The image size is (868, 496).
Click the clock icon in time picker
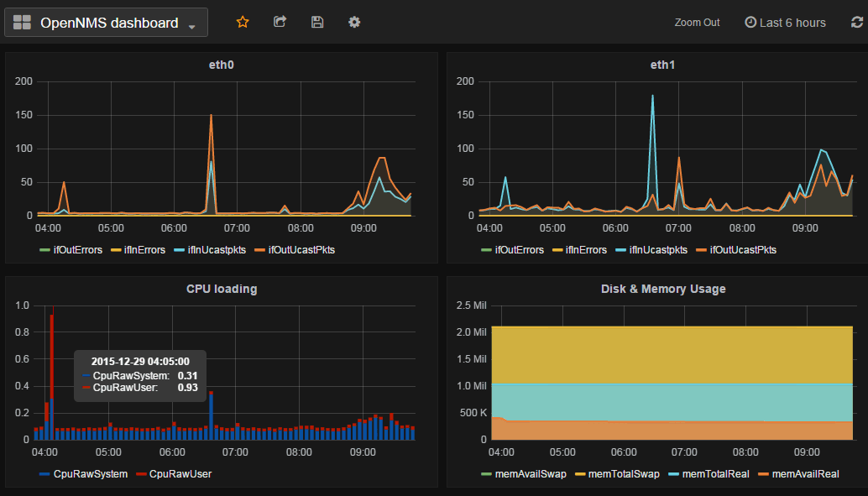750,23
